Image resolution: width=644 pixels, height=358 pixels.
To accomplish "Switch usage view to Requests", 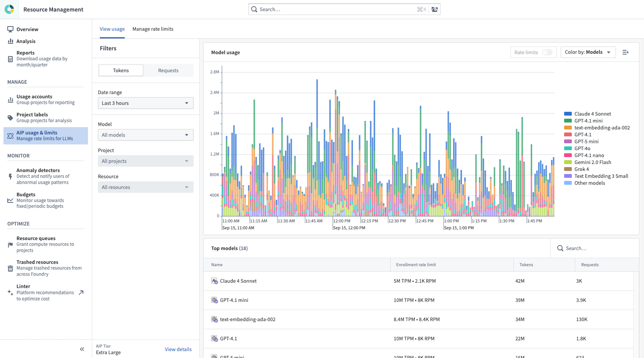I will (168, 70).
